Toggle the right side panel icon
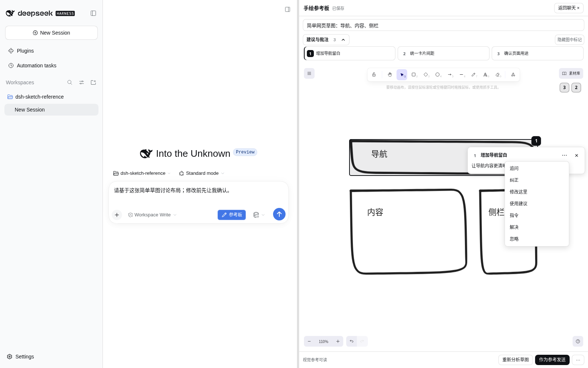The image size is (588, 368). click(x=288, y=10)
